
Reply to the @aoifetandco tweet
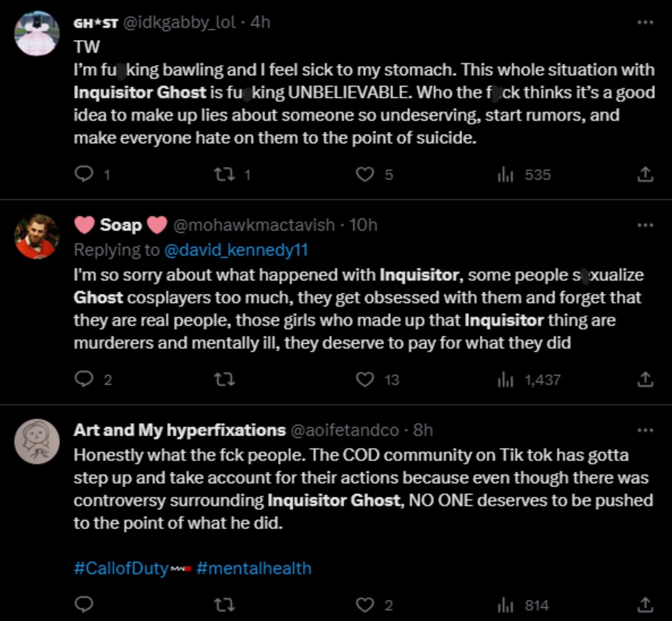(x=84, y=605)
